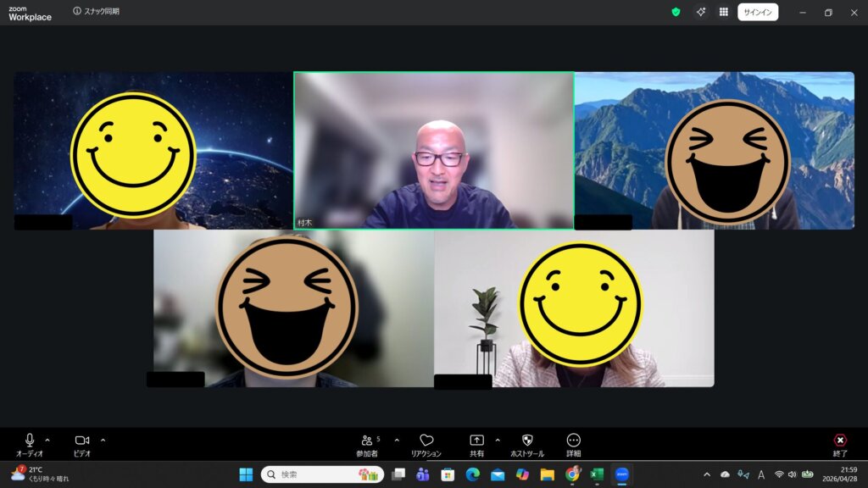
Task: Click the サインイン button
Action: [x=758, y=12]
